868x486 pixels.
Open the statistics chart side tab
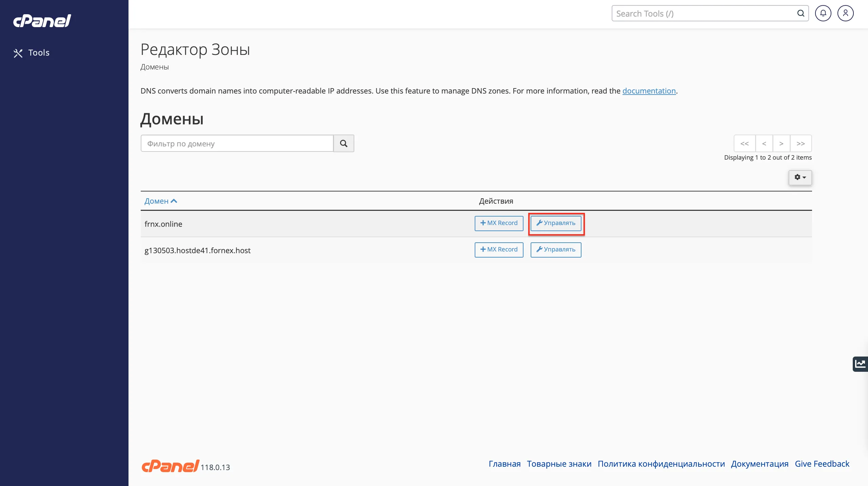[860, 364]
